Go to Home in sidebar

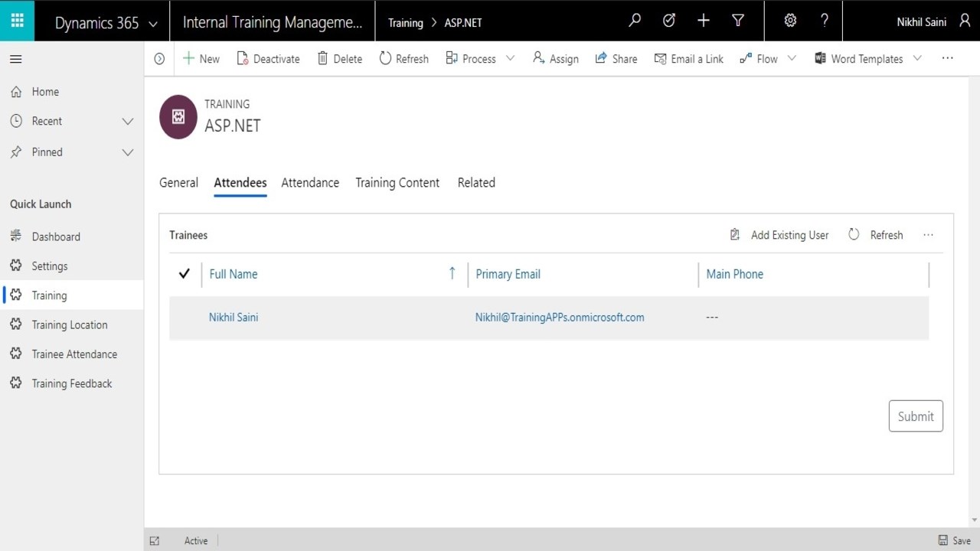click(x=72, y=92)
